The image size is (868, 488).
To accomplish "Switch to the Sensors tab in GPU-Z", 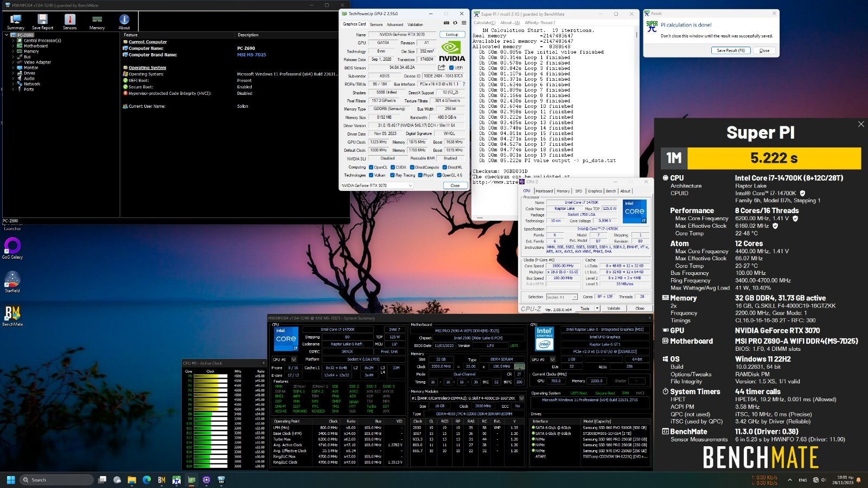I will (376, 24).
